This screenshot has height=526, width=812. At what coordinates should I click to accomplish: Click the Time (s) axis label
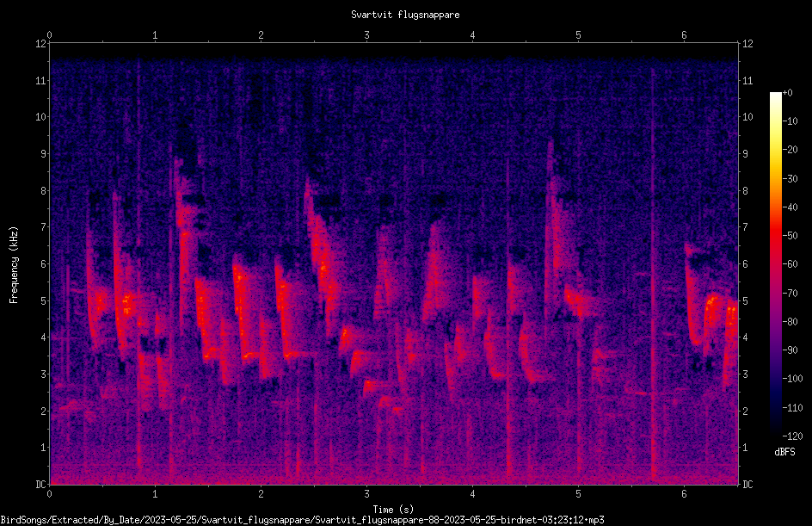pos(394,510)
